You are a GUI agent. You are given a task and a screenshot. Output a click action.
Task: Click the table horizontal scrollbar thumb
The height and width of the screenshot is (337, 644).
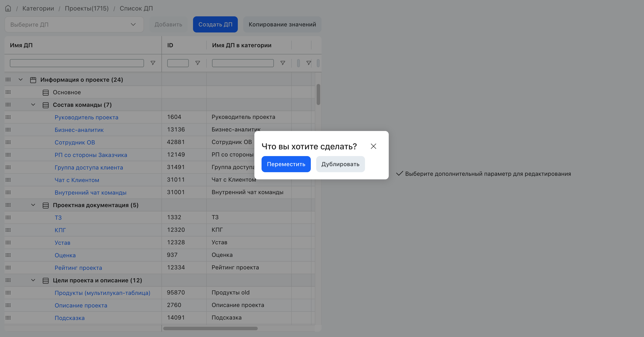click(210, 328)
